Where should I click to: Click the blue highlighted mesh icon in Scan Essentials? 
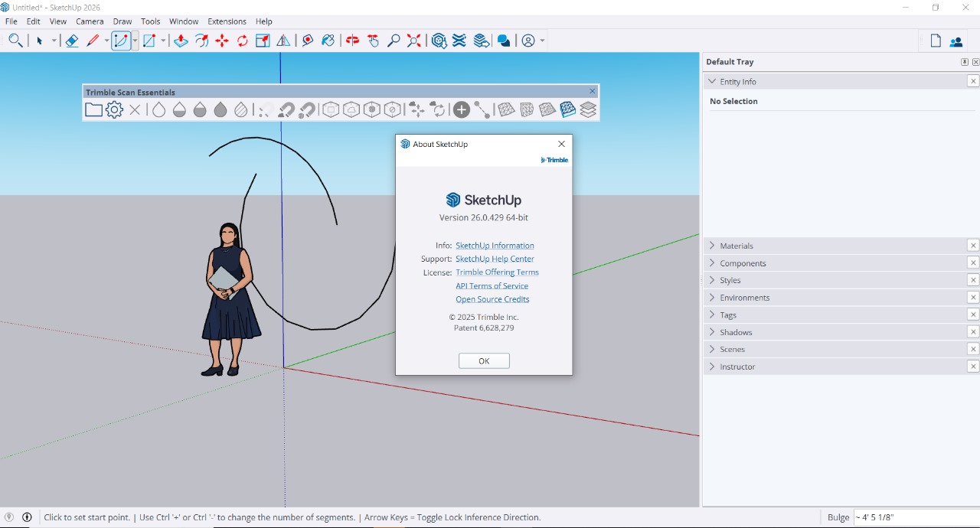point(567,110)
